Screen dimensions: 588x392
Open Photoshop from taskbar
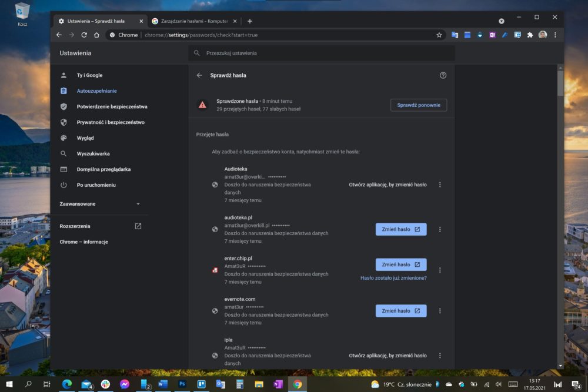(x=182, y=384)
